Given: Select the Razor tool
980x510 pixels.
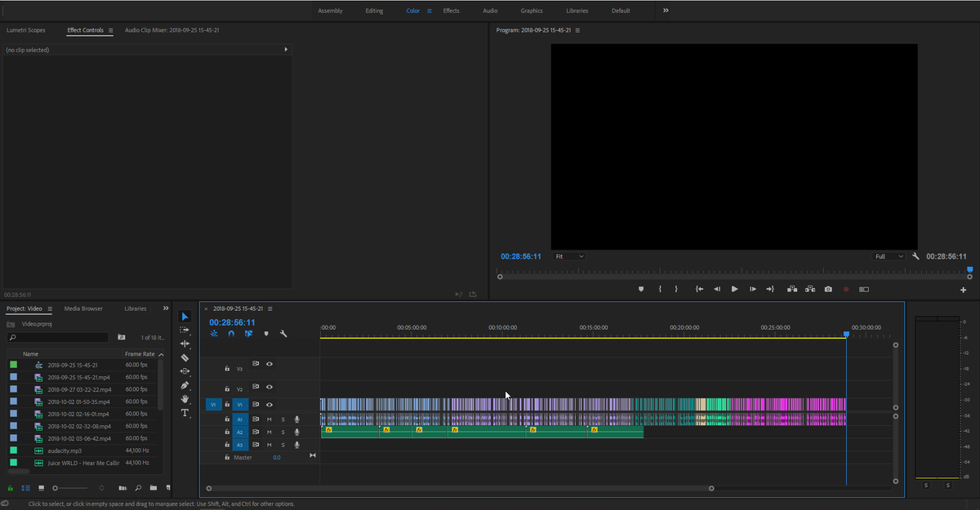Looking at the screenshot, I should coord(185,357).
